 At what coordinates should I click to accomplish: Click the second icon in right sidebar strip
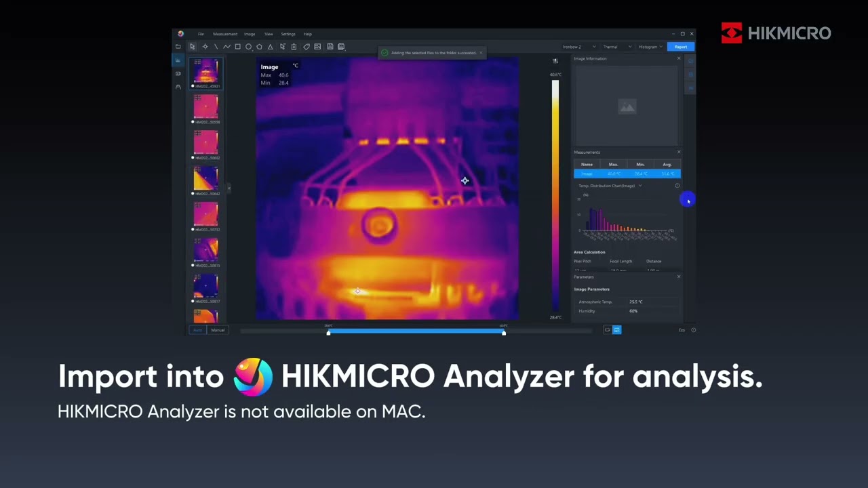tap(690, 75)
